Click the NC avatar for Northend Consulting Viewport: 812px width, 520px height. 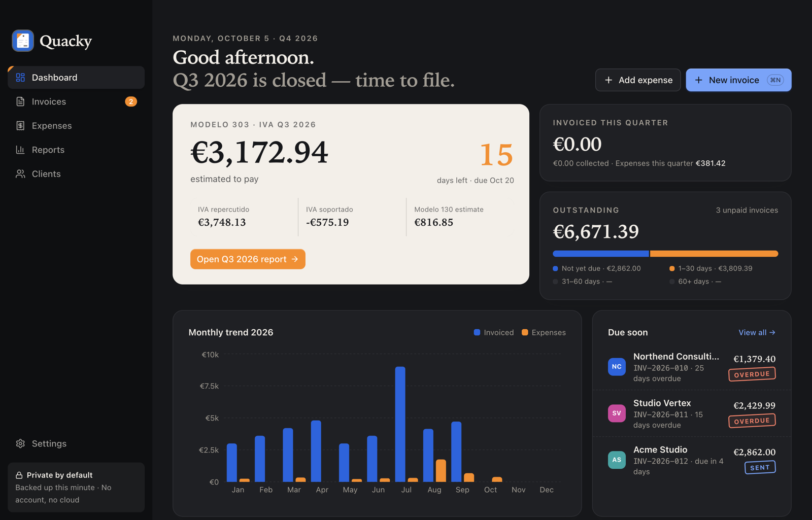point(617,367)
